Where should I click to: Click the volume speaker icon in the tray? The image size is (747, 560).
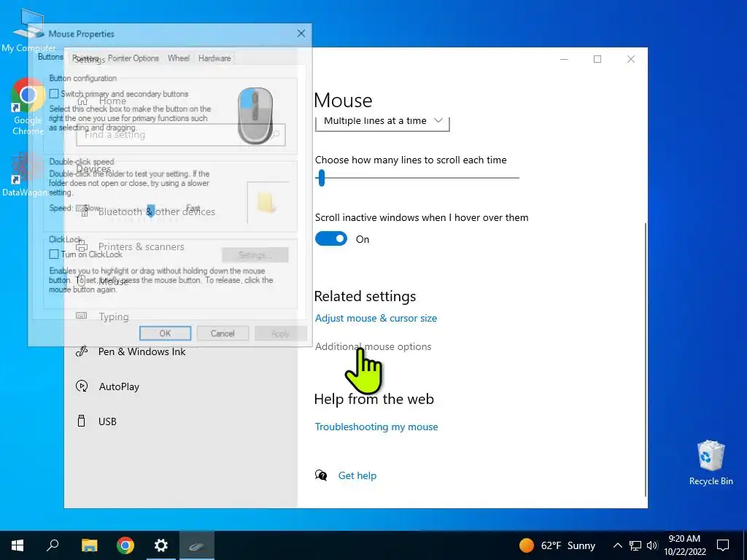pos(652,545)
